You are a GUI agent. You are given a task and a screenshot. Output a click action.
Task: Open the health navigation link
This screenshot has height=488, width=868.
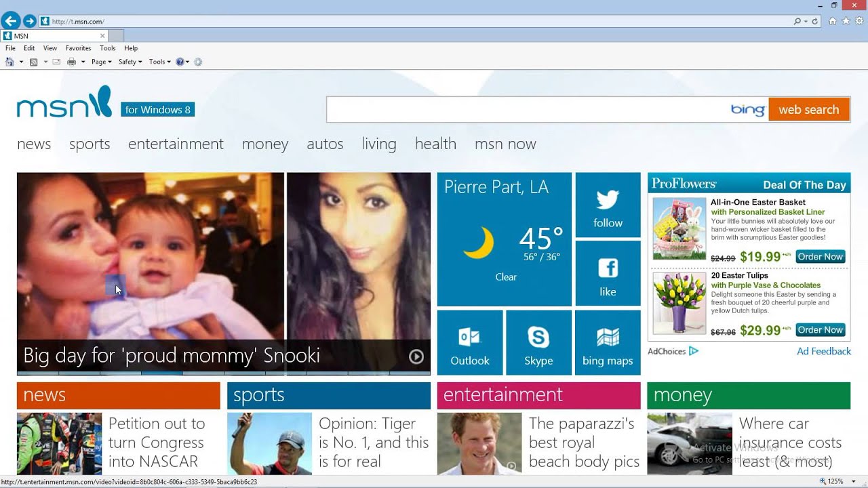(x=435, y=144)
